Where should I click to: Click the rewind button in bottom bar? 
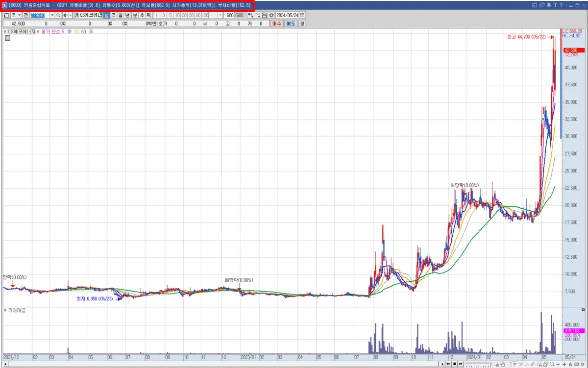[x=448, y=364]
